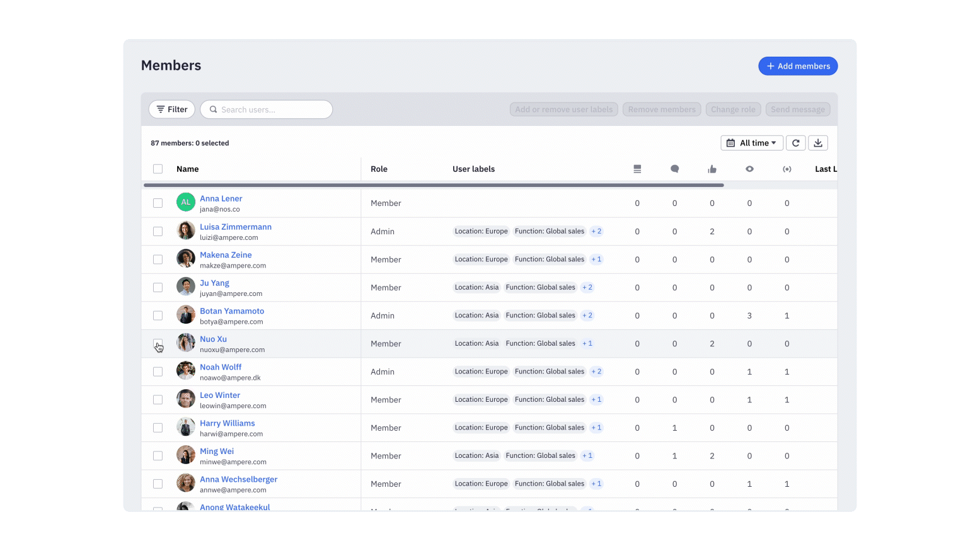Sort by live broadcast column icon

[787, 169]
